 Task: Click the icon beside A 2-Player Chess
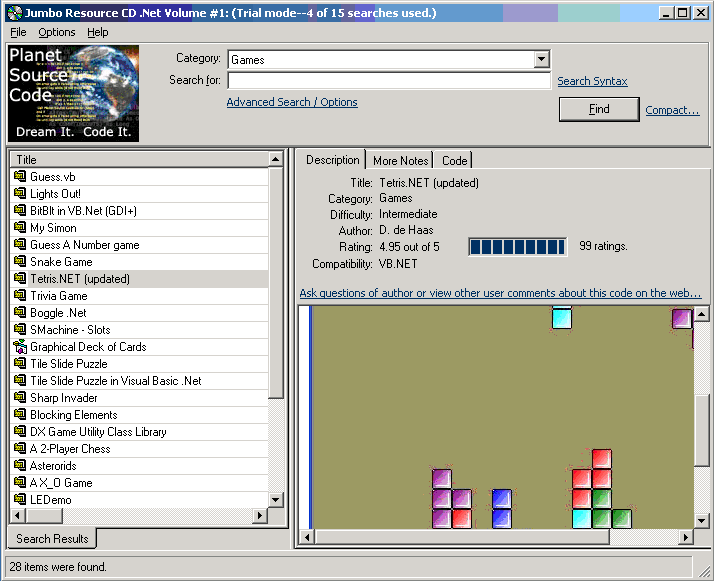20,448
